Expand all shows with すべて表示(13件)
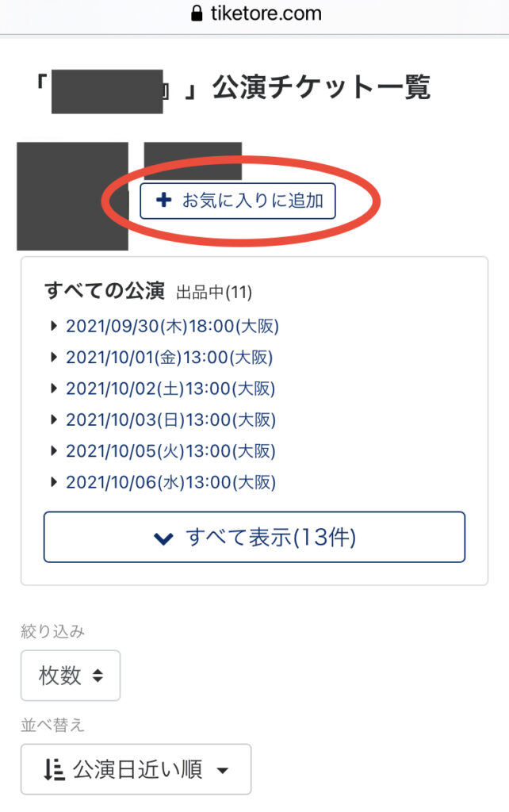 coord(254,537)
